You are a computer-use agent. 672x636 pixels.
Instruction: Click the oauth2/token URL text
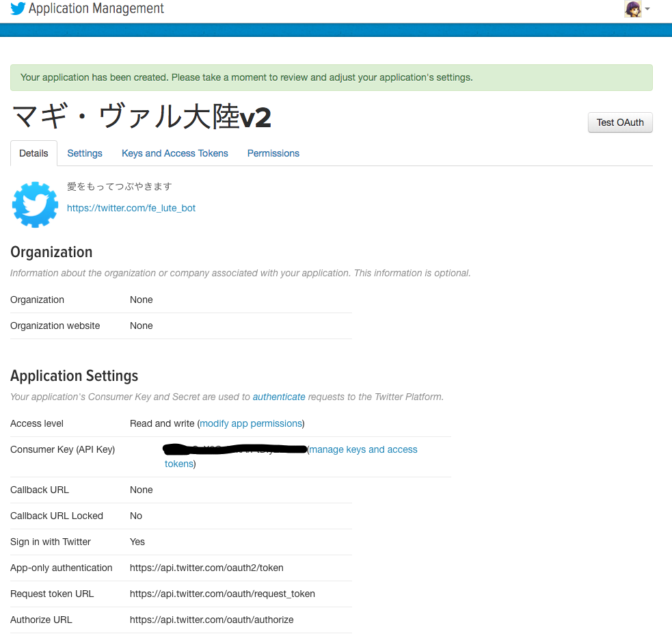(x=206, y=568)
